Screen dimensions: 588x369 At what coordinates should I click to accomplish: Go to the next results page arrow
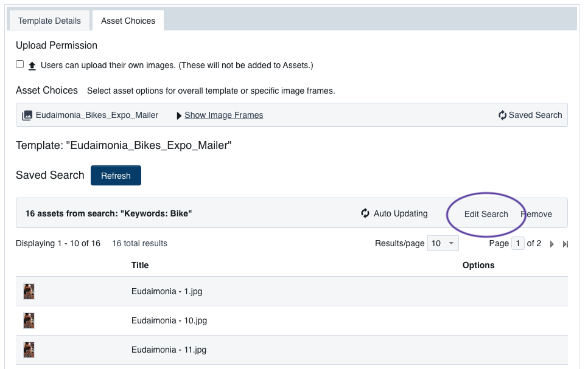click(551, 244)
